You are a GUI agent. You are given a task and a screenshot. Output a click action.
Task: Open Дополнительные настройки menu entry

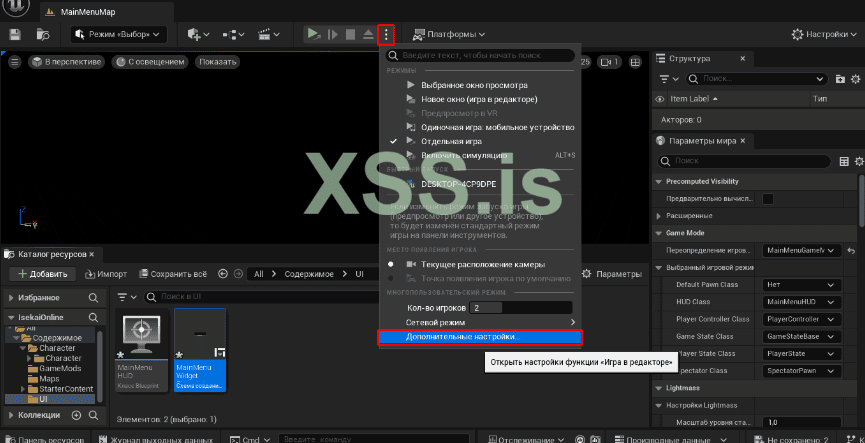[x=480, y=337]
